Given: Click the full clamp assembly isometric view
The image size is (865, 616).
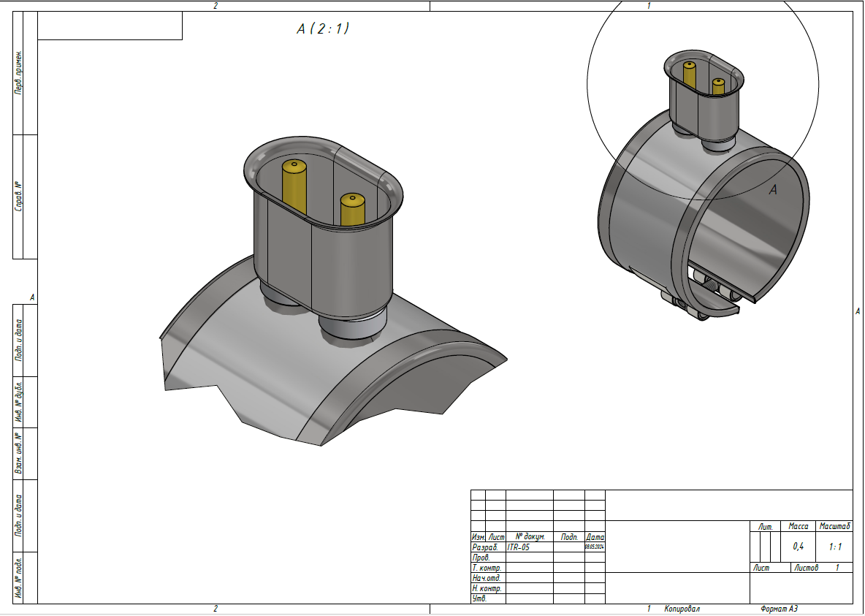Looking at the screenshot, I should [x=704, y=186].
